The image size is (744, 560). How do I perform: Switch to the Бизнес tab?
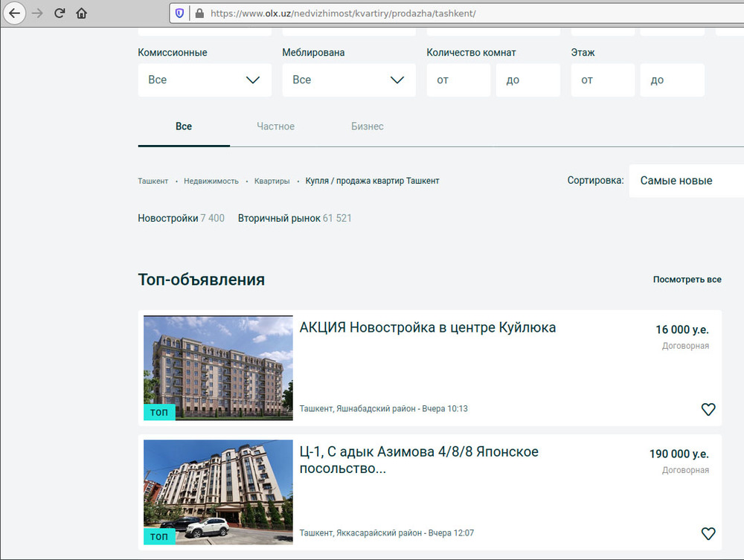tap(368, 126)
